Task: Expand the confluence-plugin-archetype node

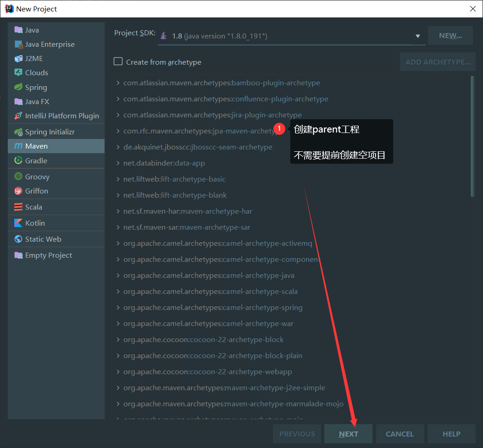Action: click(118, 99)
